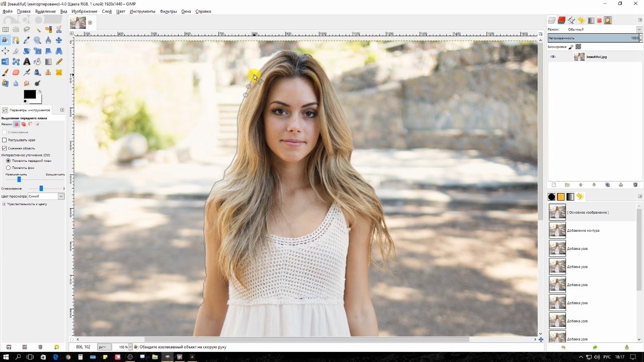
Task: Expand 'Чувствительность к цвету' section
Action: [4, 204]
